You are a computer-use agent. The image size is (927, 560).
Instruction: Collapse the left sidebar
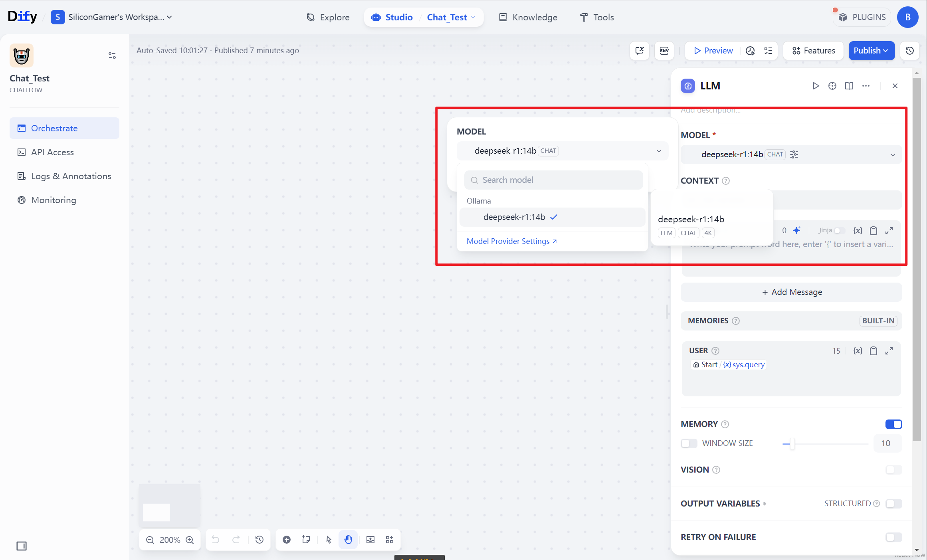coord(22,546)
